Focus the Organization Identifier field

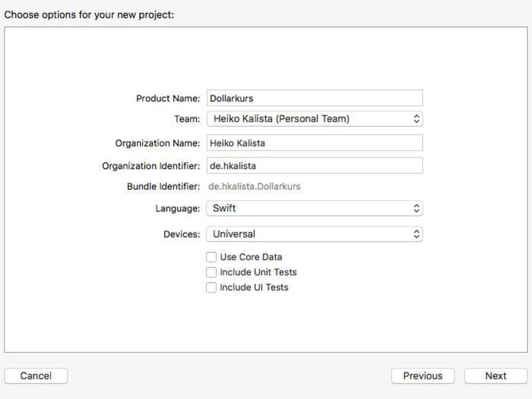point(314,166)
